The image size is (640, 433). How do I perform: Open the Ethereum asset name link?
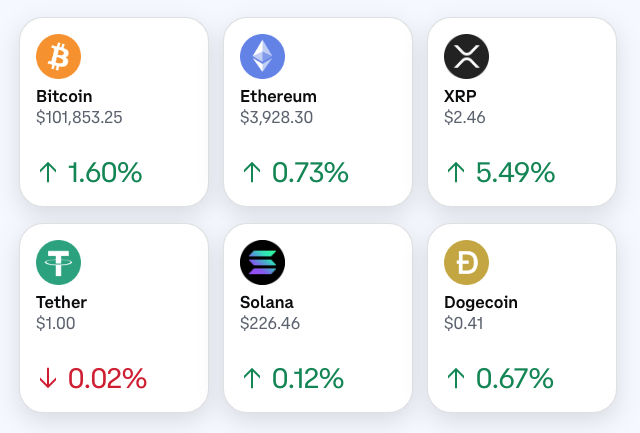(x=278, y=97)
